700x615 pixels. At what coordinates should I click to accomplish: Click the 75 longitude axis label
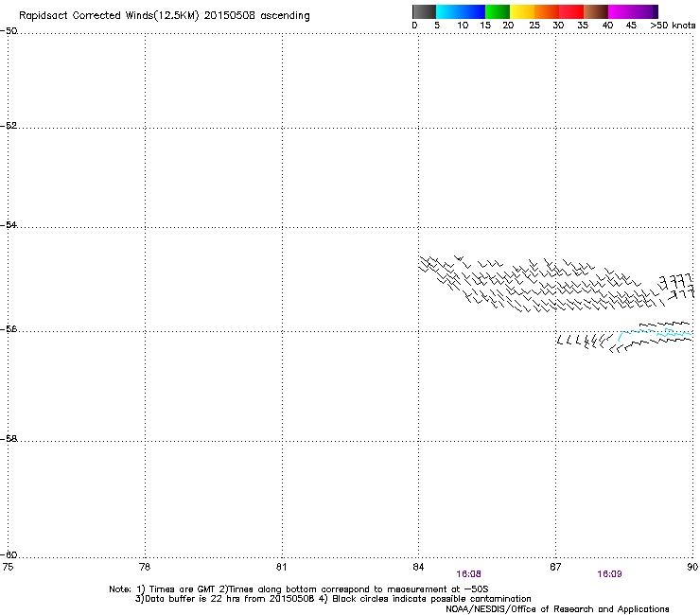click(x=8, y=567)
